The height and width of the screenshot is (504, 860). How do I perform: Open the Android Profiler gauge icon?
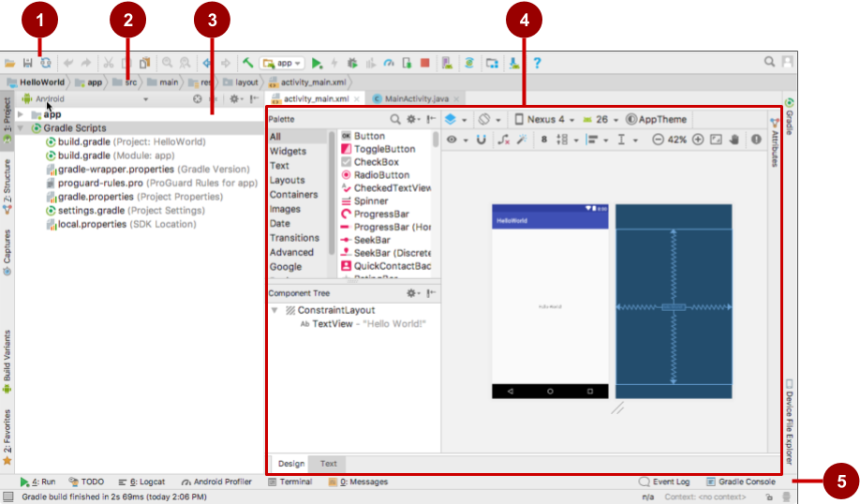point(389,63)
